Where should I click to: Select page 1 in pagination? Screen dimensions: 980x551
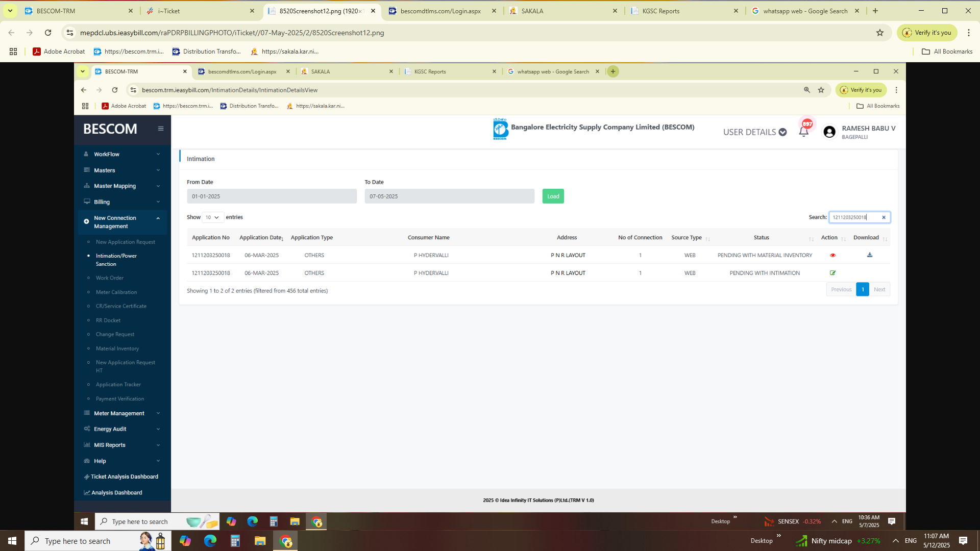pos(863,289)
